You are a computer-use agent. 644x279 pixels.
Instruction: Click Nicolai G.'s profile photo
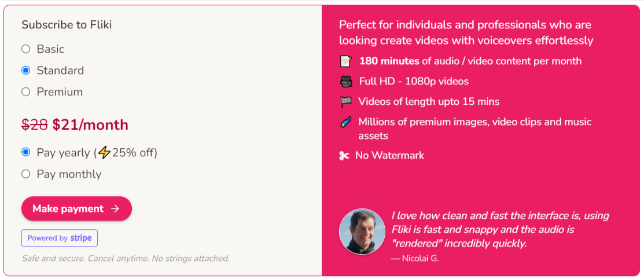[362, 232]
